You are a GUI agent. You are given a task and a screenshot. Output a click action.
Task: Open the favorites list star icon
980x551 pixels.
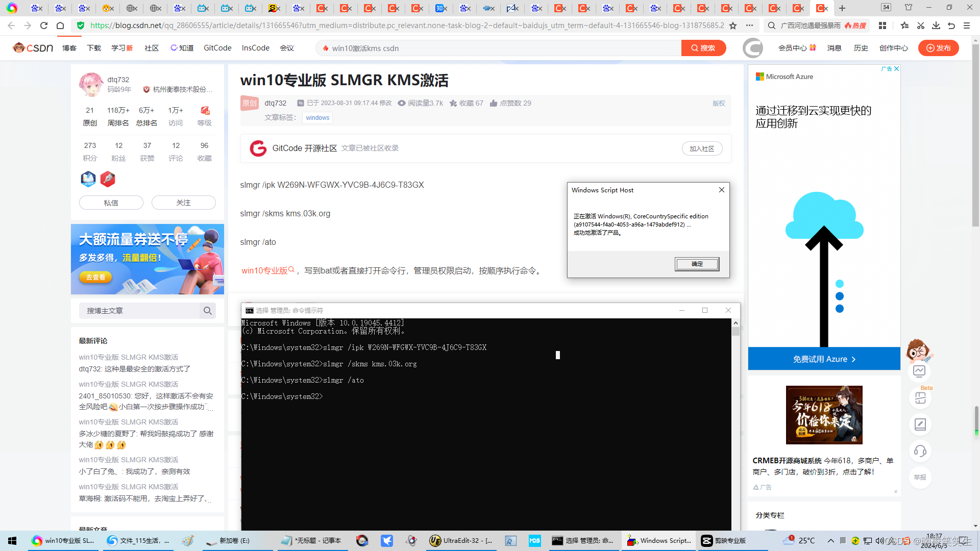point(904,26)
